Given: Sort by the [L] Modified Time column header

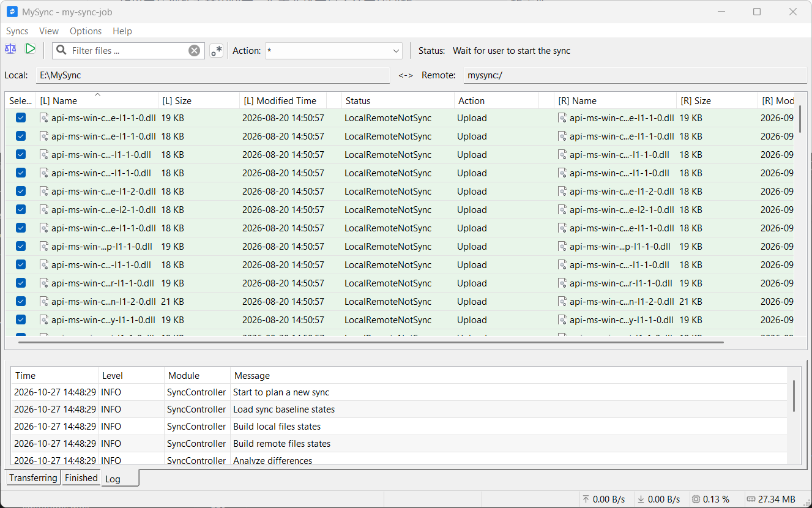Looking at the screenshot, I should pos(283,101).
